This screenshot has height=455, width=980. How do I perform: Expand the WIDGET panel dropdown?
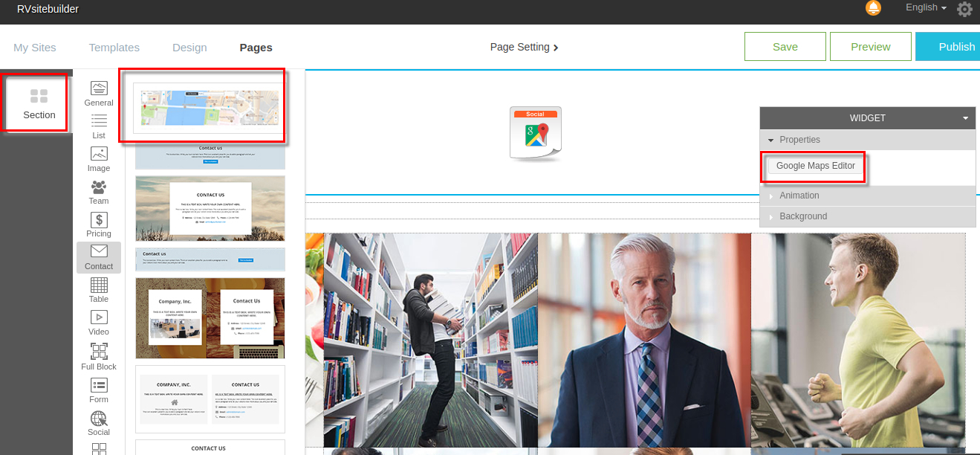[964, 118]
